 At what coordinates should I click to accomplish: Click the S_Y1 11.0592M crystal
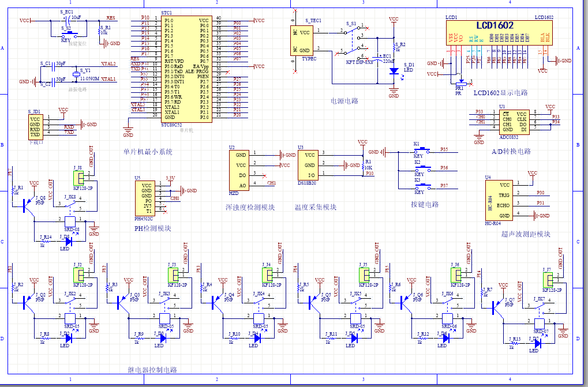(x=76, y=76)
